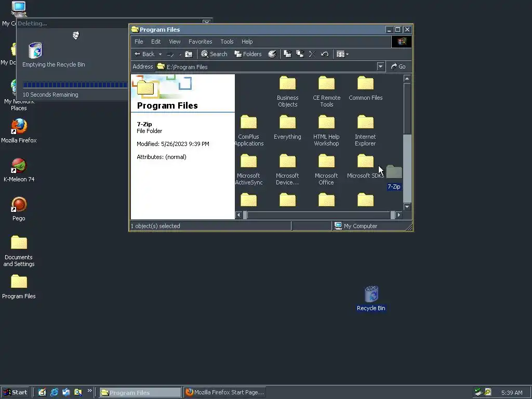The width and height of the screenshot is (532, 399).
Task: Click the vertical scrollbar down arrow
Action: pyautogui.click(x=407, y=207)
